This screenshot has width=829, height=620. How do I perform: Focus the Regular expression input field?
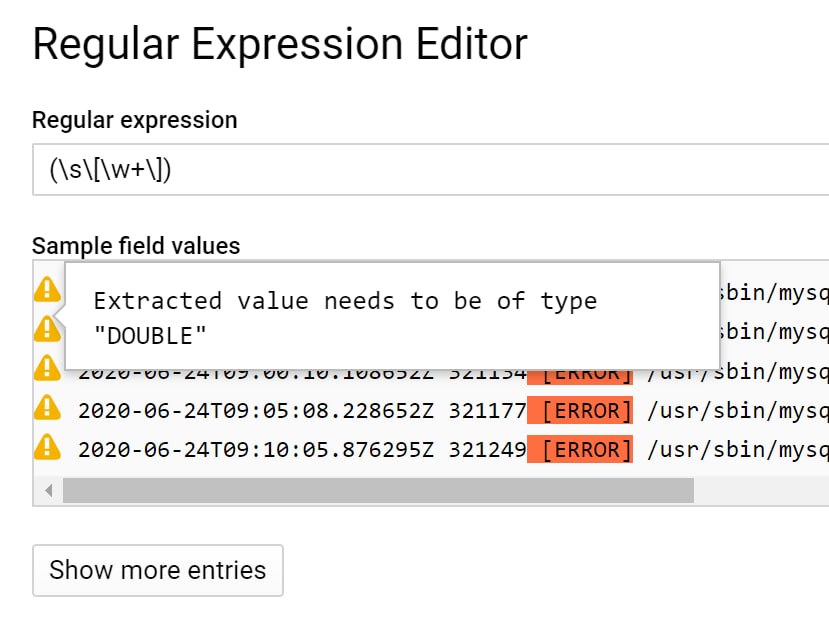click(x=430, y=169)
